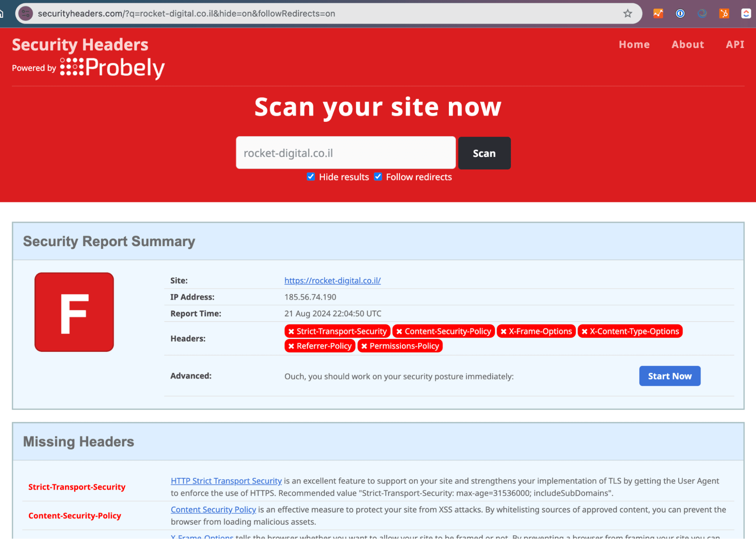Click the Start Now button

coord(669,376)
